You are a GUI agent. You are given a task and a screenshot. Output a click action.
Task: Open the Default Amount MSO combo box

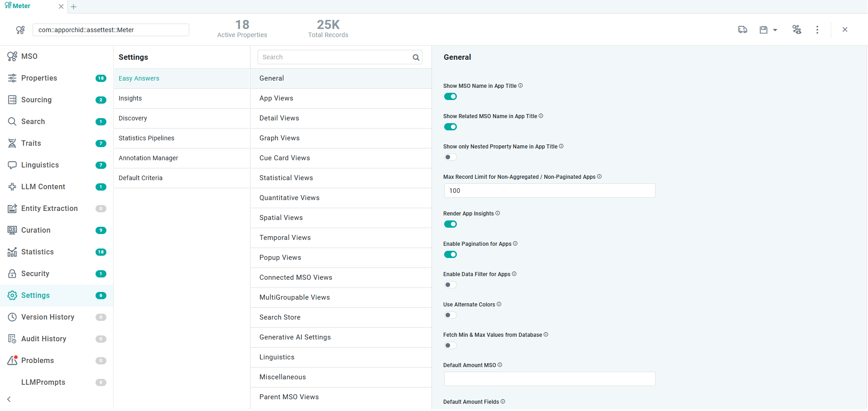coord(549,379)
